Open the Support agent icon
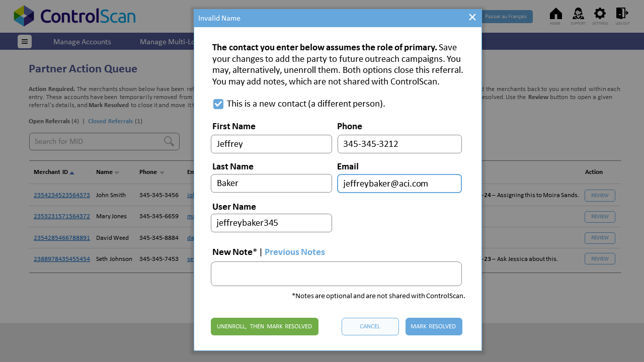The height and width of the screenshot is (362, 644). point(578,14)
